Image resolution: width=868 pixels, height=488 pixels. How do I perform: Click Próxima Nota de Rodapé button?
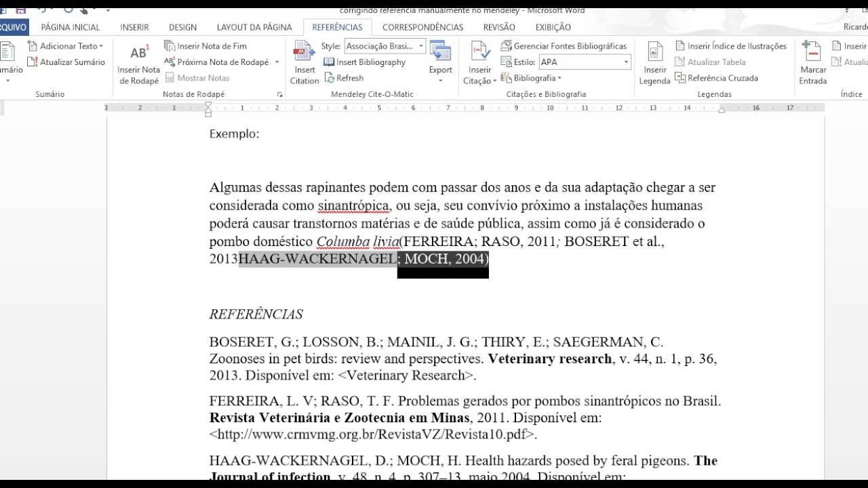216,62
